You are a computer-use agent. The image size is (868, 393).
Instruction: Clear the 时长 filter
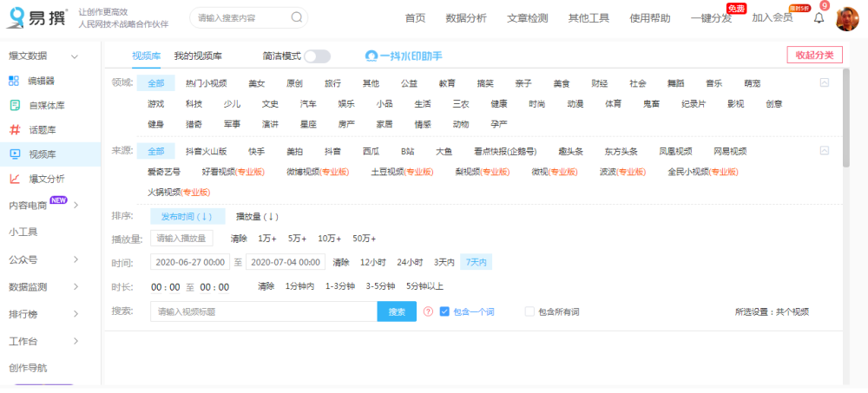pyautogui.click(x=266, y=286)
